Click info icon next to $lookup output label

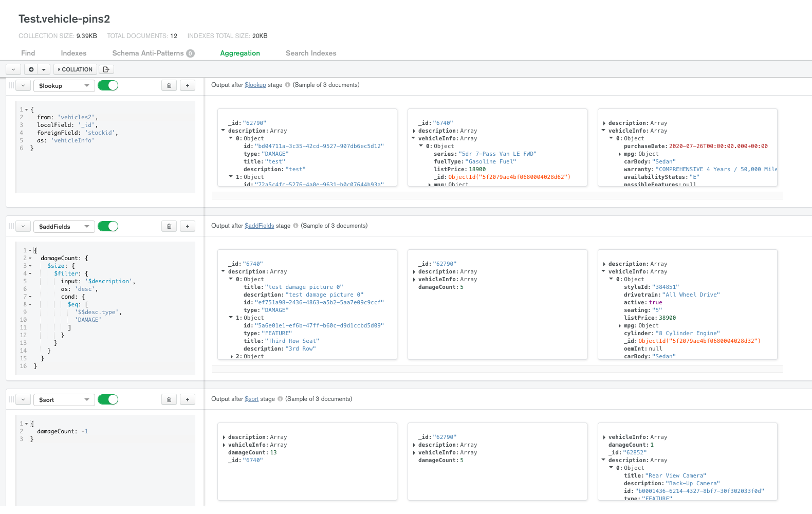pyautogui.click(x=288, y=85)
